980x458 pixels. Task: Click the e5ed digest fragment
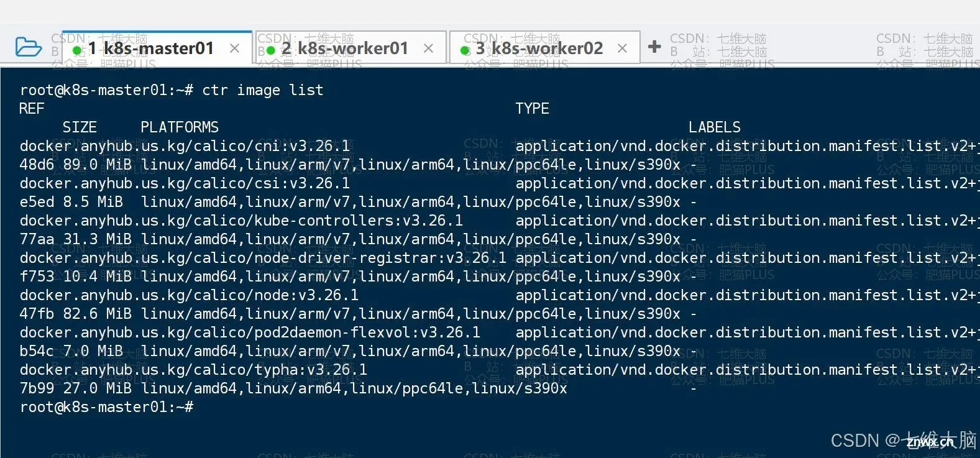[37, 202]
